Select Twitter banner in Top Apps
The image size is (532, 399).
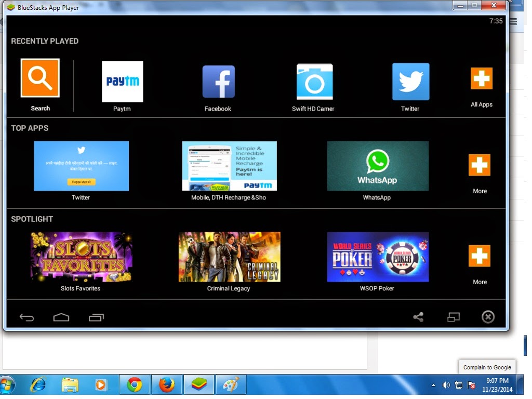(82, 166)
